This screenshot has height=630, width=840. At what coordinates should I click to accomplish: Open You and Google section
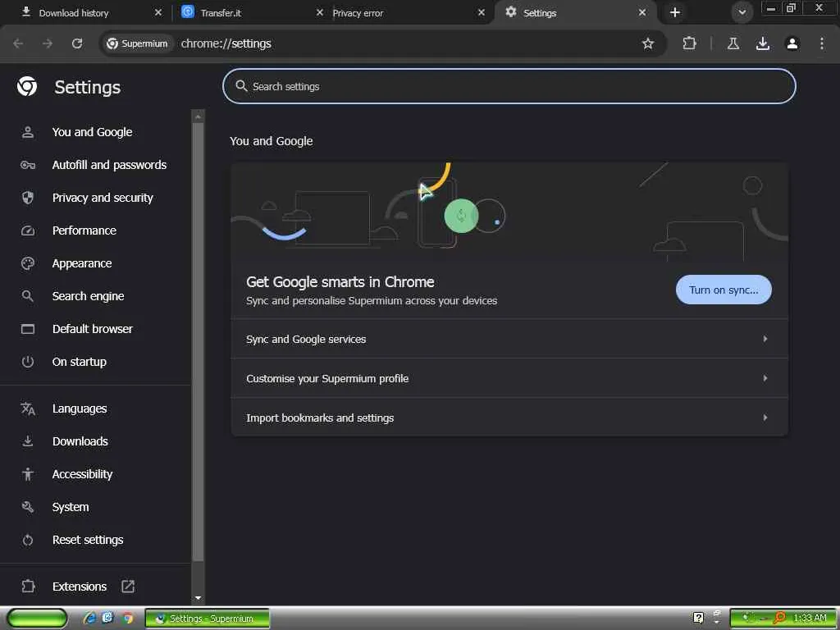pyautogui.click(x=92, y=132)
